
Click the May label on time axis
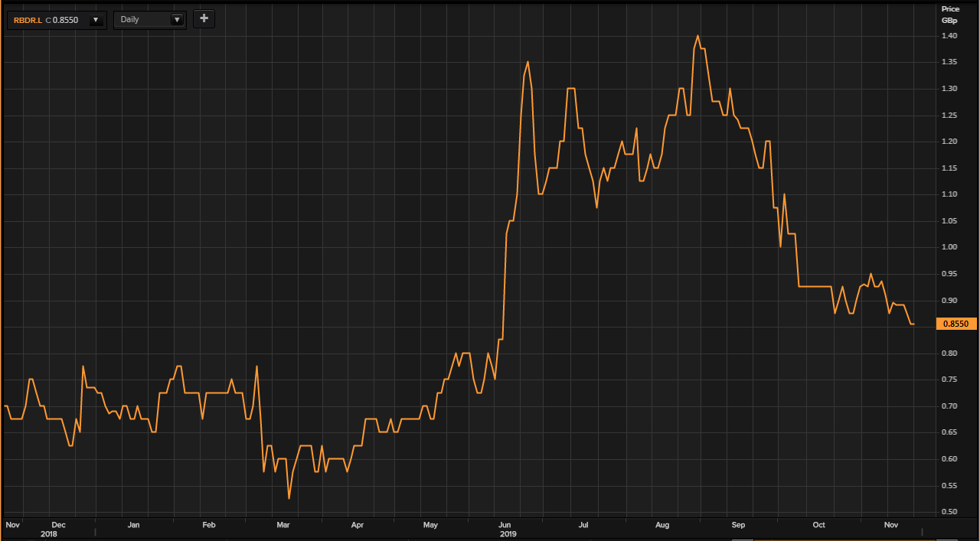pyautogui.click(x=431, y=525)
